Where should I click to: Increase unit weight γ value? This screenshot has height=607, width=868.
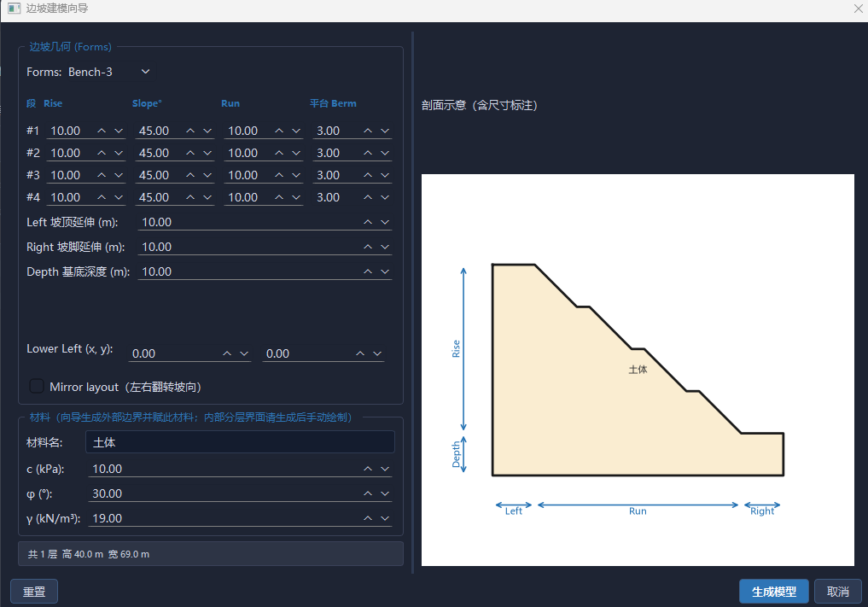coord(368,518)
